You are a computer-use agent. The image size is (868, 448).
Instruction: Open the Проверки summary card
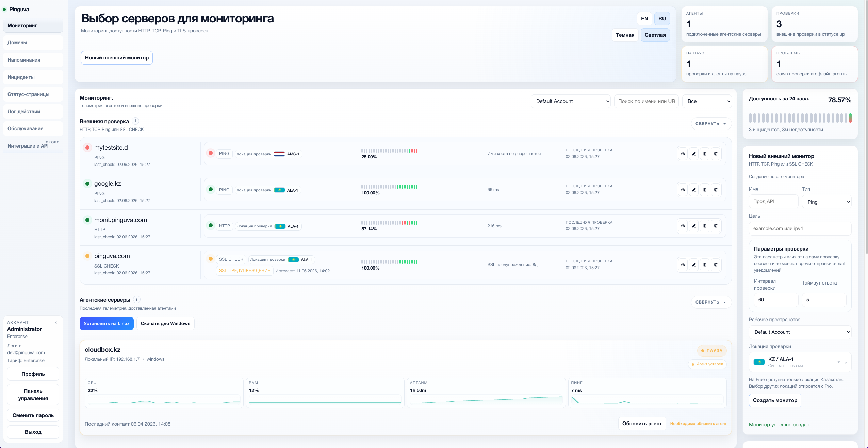(x=814, y=24)
